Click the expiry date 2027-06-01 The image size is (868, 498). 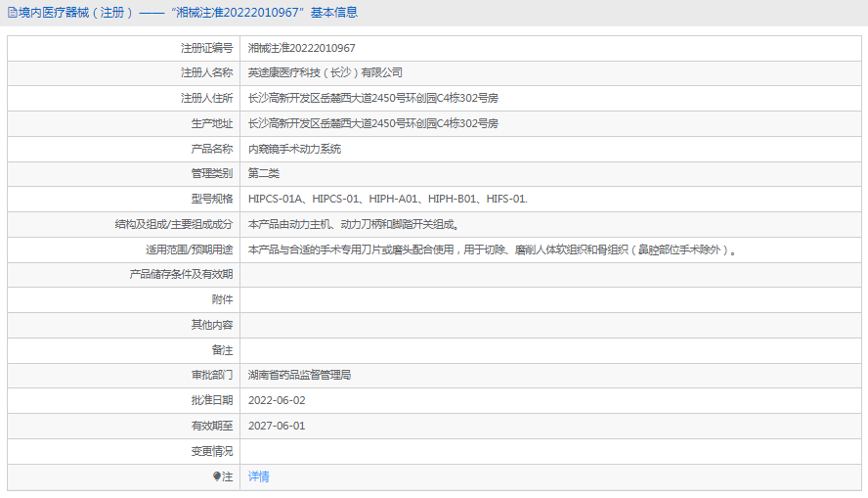[277, 426]
